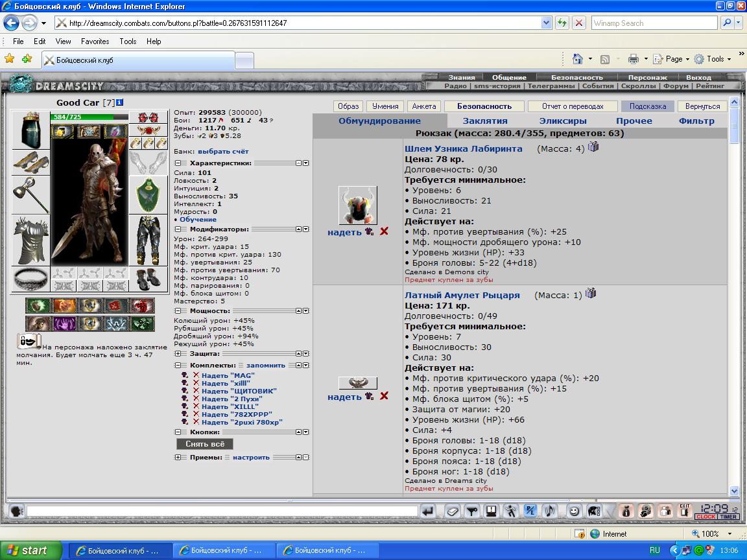Switch to the Эликсиры tab
The height and width of the screenshot is (560, 747).
point(563,121)
